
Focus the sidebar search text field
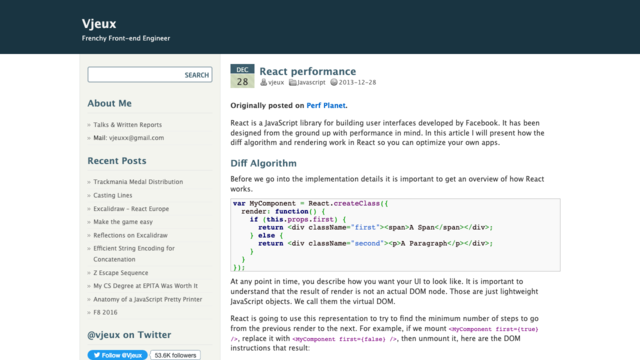(135, 75)
